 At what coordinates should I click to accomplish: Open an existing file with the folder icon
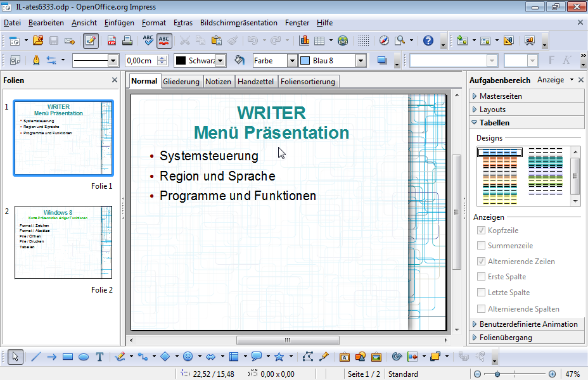point(38,41)
